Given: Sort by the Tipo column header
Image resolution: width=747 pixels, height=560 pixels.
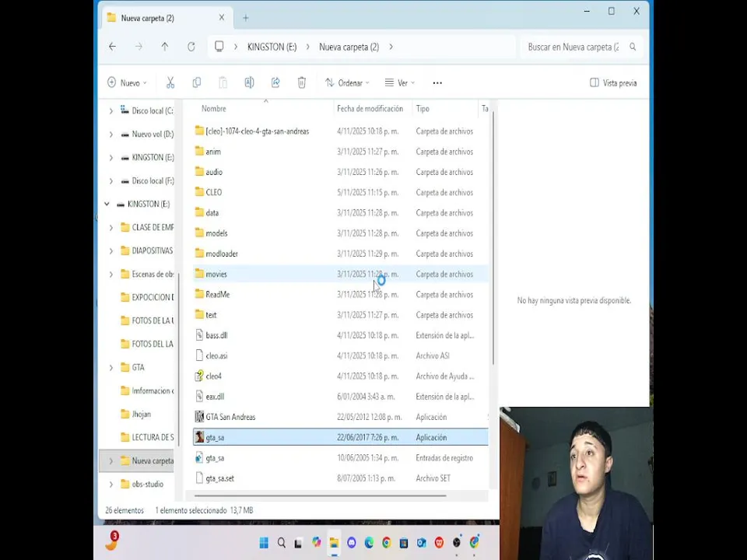Looking at the screenshot, I should tap(423, 109).
